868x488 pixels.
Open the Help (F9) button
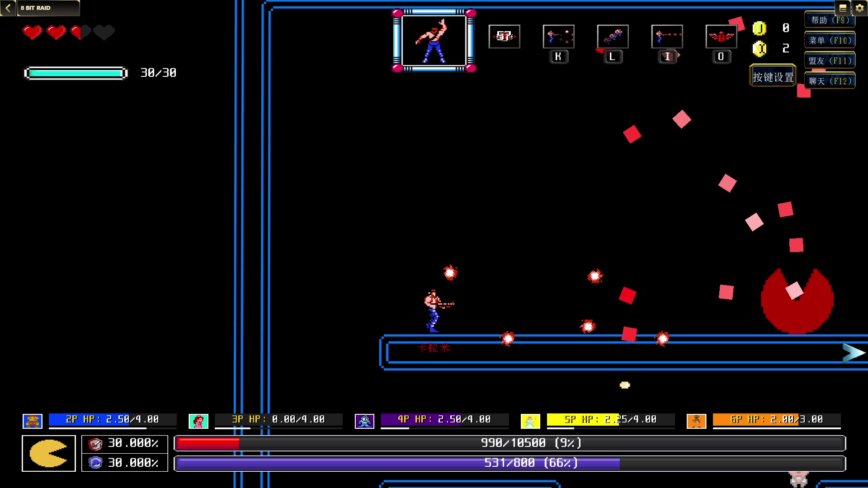(830, 20)
